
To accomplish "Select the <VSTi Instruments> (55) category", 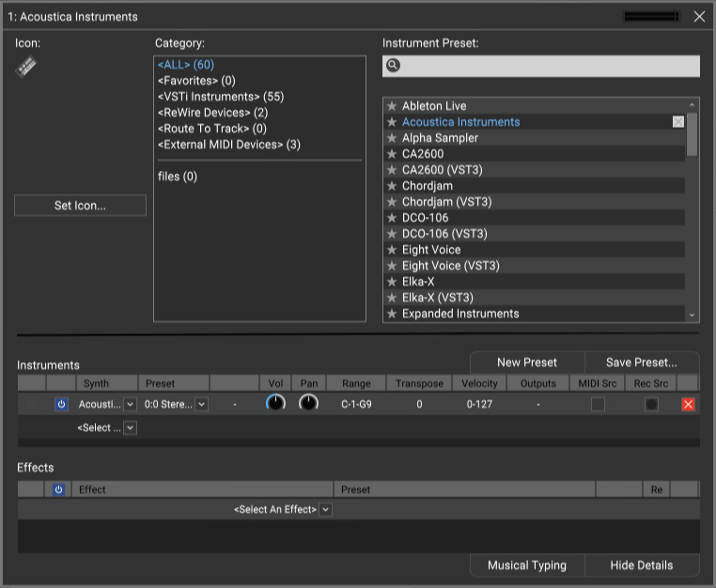I will point(221,97).
